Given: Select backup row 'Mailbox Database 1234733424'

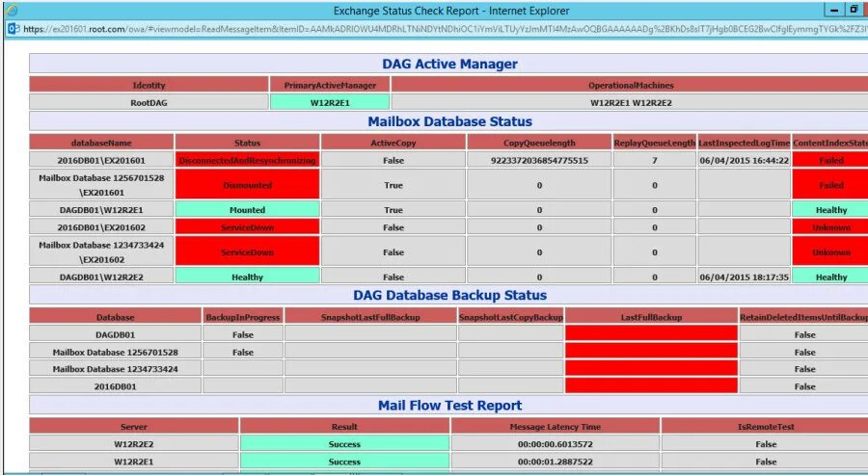Looking at the screenshot, I should point(115,369).
